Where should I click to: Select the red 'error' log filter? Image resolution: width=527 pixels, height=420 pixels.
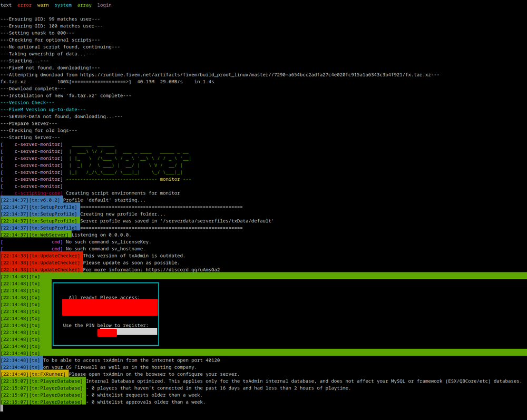pos(25,5)
